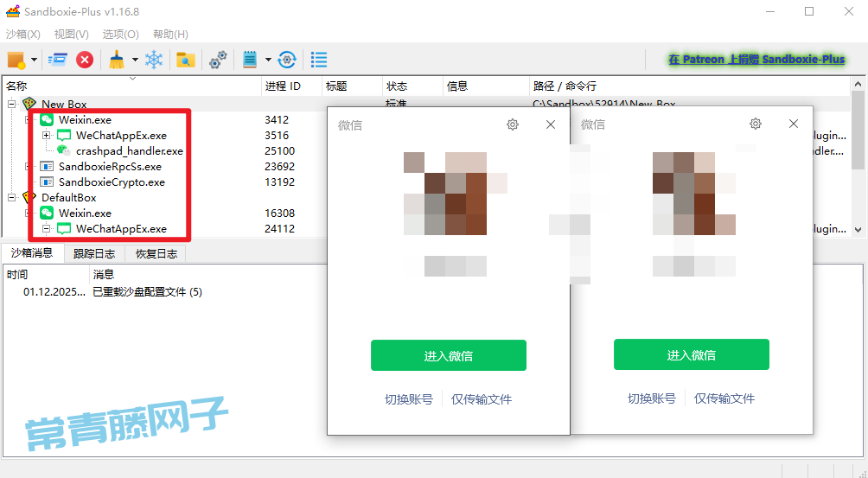Click the notepad edit-config icon
The width and height of the screenshot is (868, 478).
(x=251, y=60)
